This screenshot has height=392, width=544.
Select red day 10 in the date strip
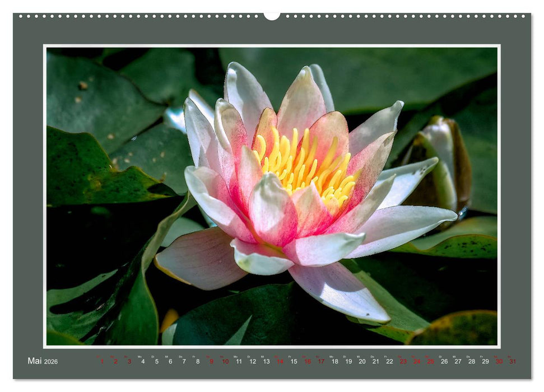click(x=225, y=362)
